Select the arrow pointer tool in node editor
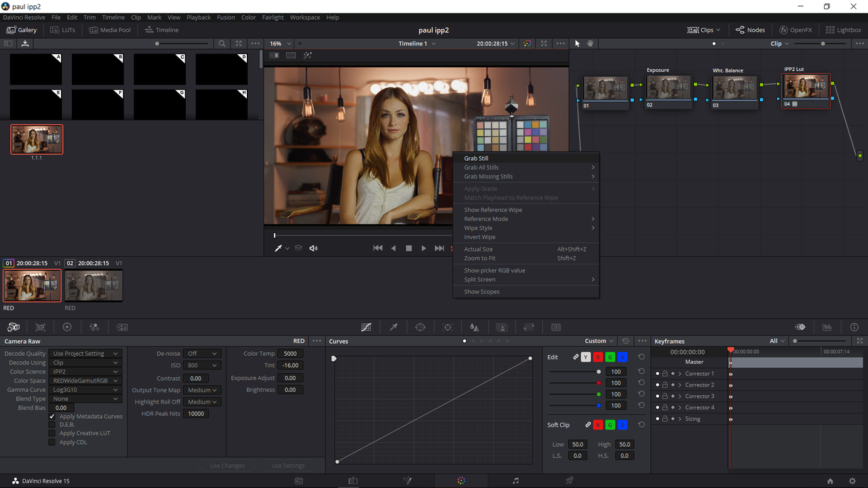Image resolution: width=868 pixels, height=488 pixels. (x=578, y=43)
